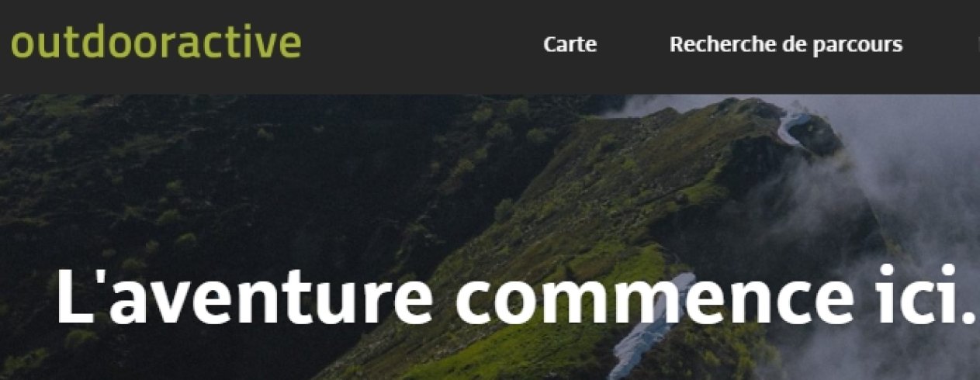
Task: Click the outdooractive logo
Action: [x=155, y=43]
